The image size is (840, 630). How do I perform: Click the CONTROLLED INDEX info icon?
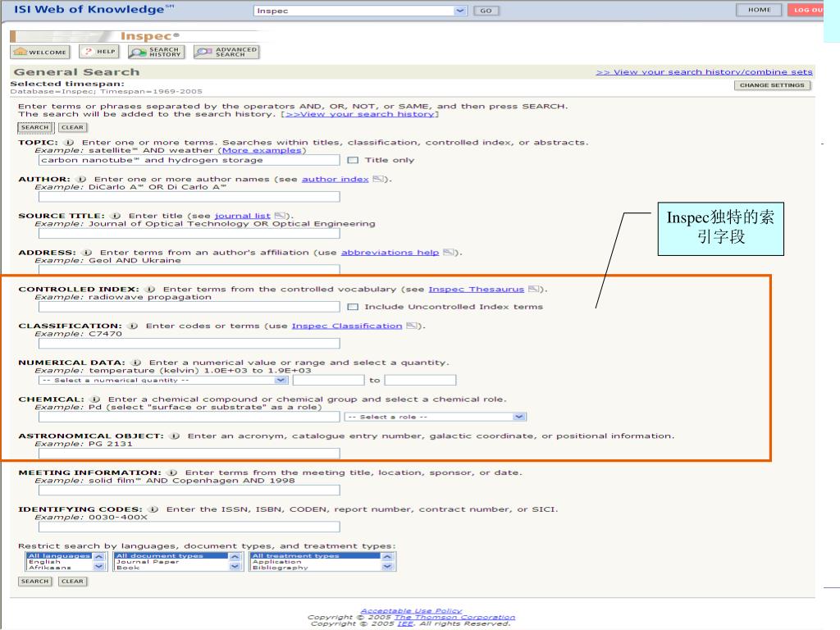coord(151,290)
